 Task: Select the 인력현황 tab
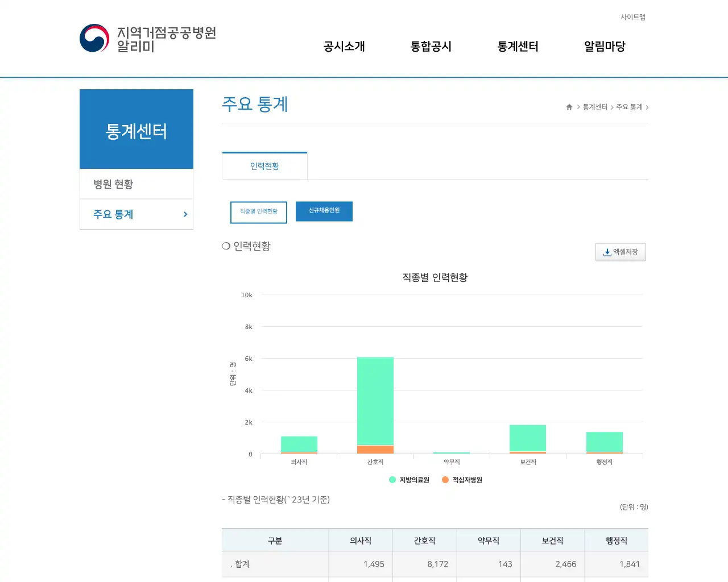tap(264, 166)
